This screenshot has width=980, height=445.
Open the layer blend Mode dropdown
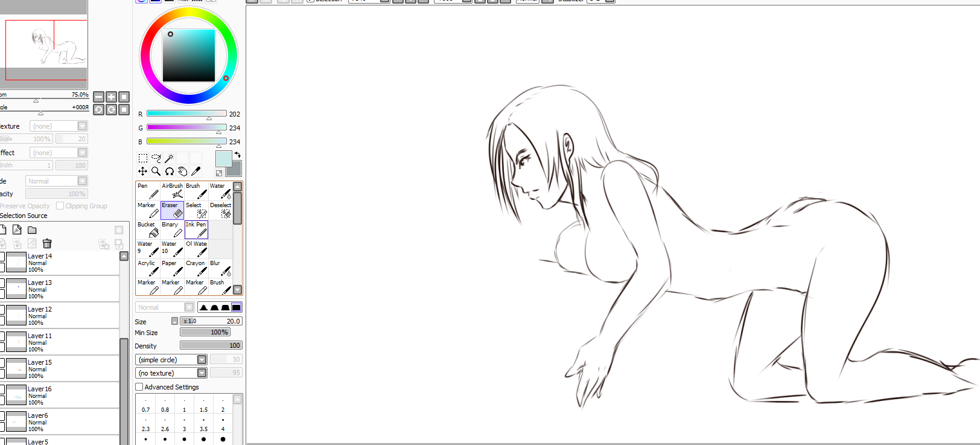[x=57, y=181]
